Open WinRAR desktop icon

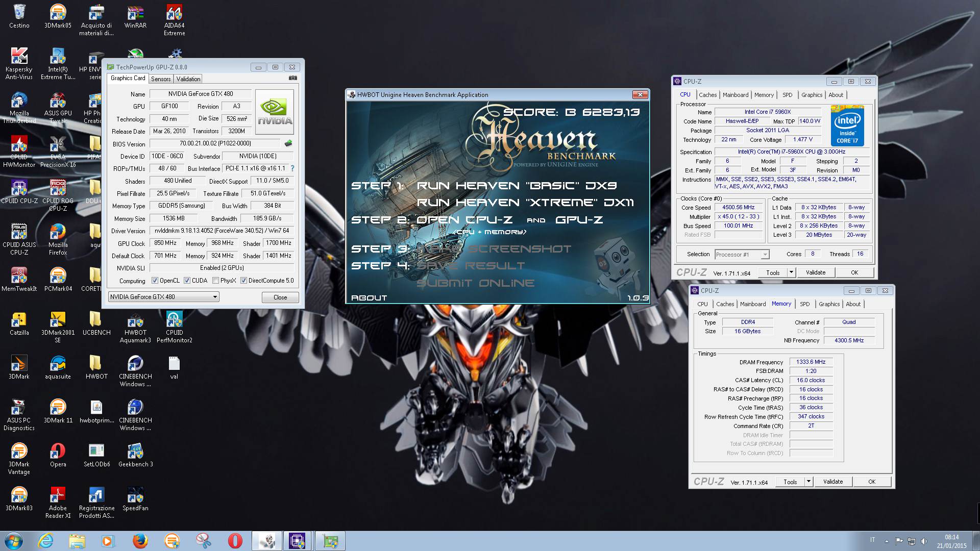coord(135,15)
